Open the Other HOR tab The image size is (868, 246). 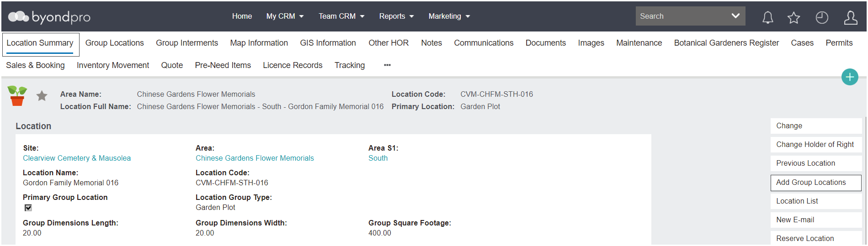tap(389, 43)
